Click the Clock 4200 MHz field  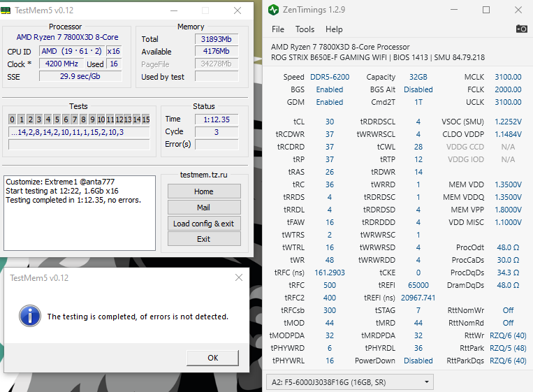61,64
